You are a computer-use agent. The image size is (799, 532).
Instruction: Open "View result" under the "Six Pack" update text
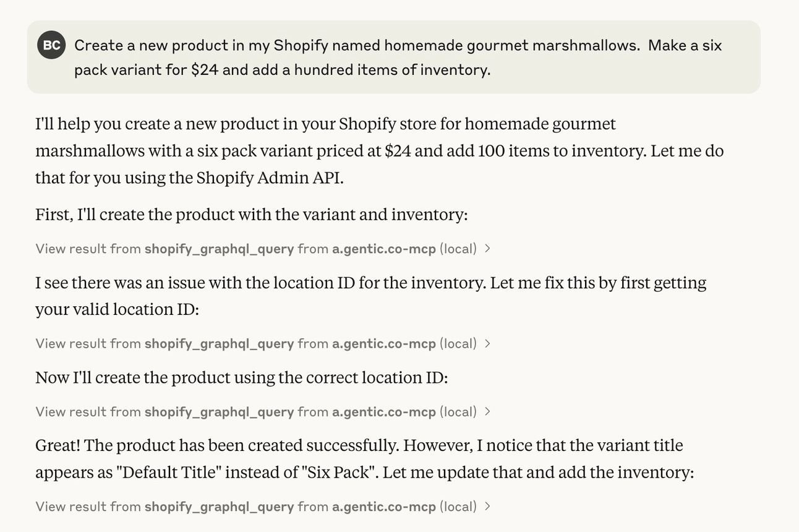(x=71, y=507)
